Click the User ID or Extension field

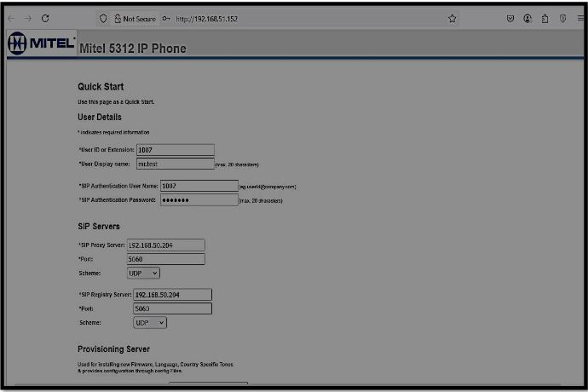176,150
